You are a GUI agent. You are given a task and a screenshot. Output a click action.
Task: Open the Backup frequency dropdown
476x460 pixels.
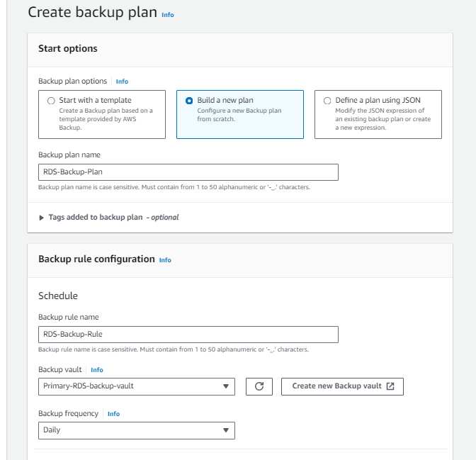[136, 430]
